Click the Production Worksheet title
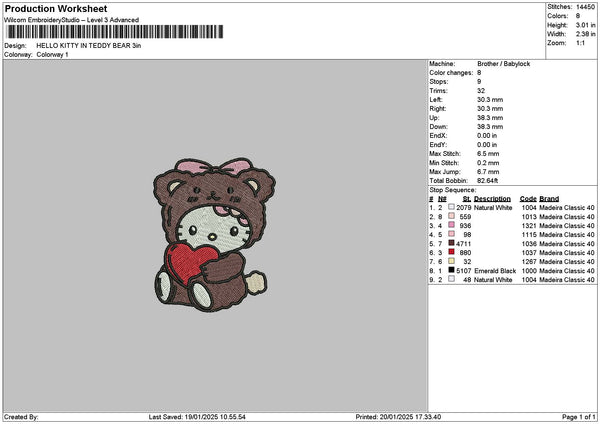Image resolution: width=600 pixels, height=424 pixels. [56, 8]
